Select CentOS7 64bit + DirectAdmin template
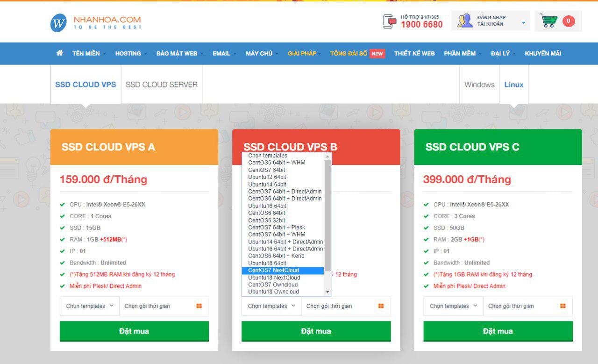 (x=283, y=192)
